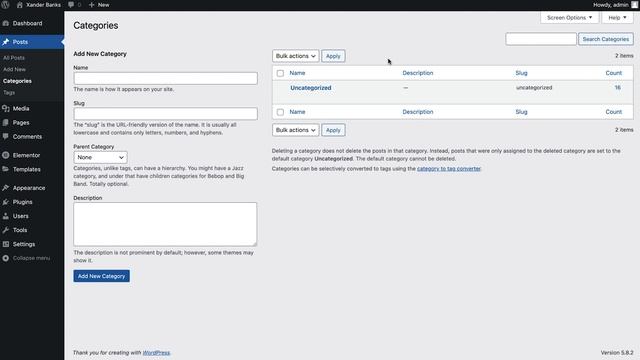Click the Posts pushpin icon

6,42
